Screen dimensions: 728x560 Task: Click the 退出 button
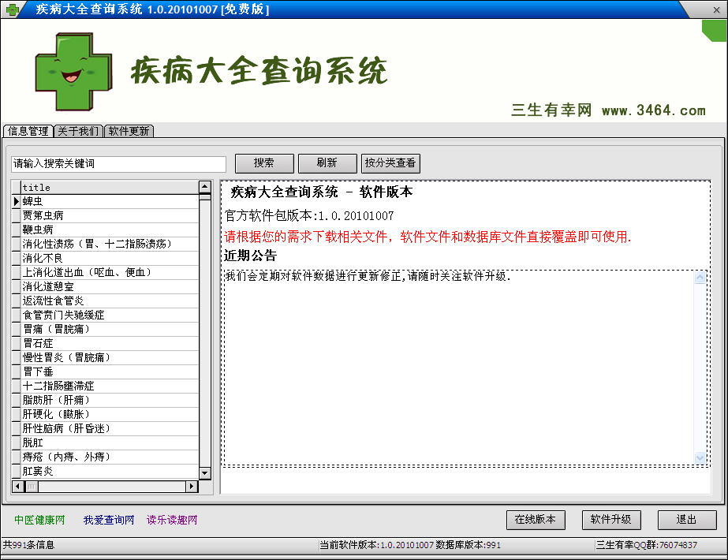(x=687, y=520)
